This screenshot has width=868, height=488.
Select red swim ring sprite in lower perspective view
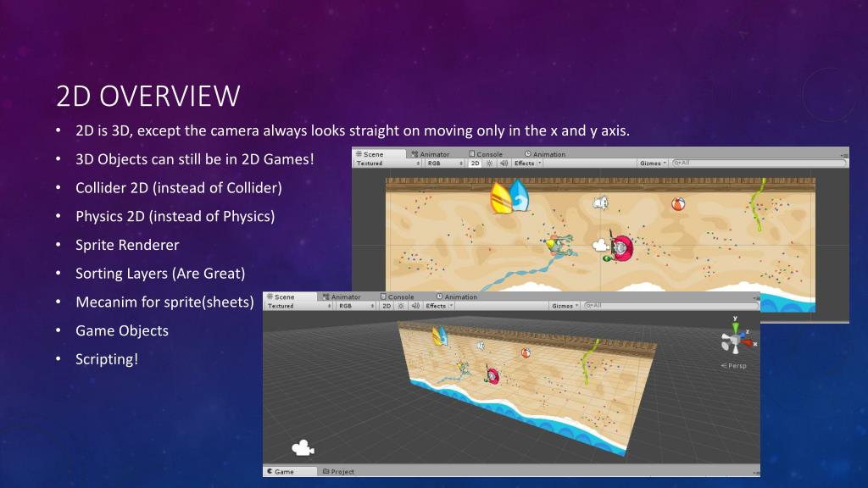point(492,375)
